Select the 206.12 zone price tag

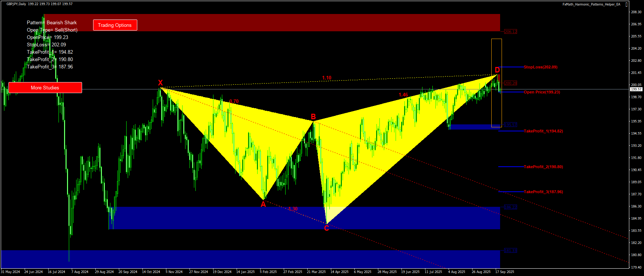pyautogui.click(x=510, y=32)
